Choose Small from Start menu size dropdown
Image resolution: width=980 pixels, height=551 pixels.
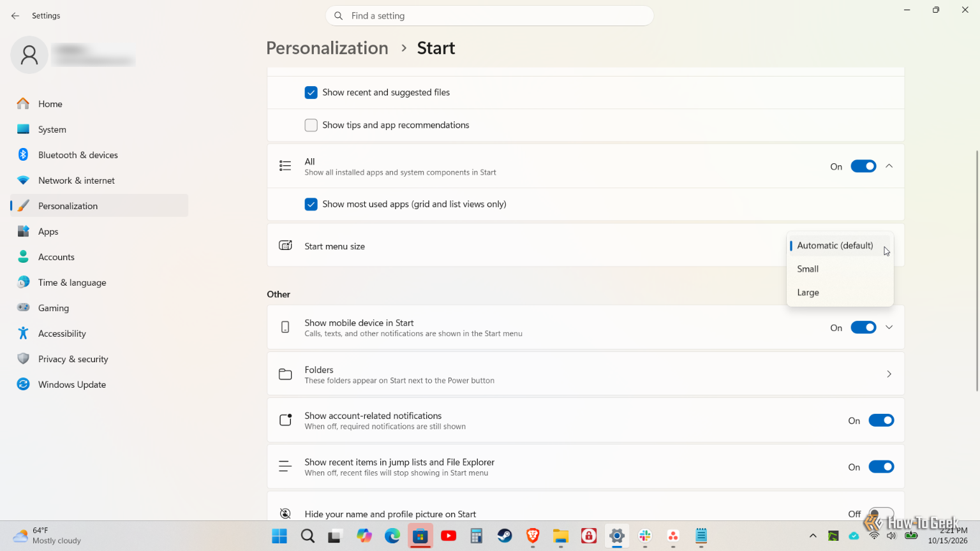[x=840, y=269]
